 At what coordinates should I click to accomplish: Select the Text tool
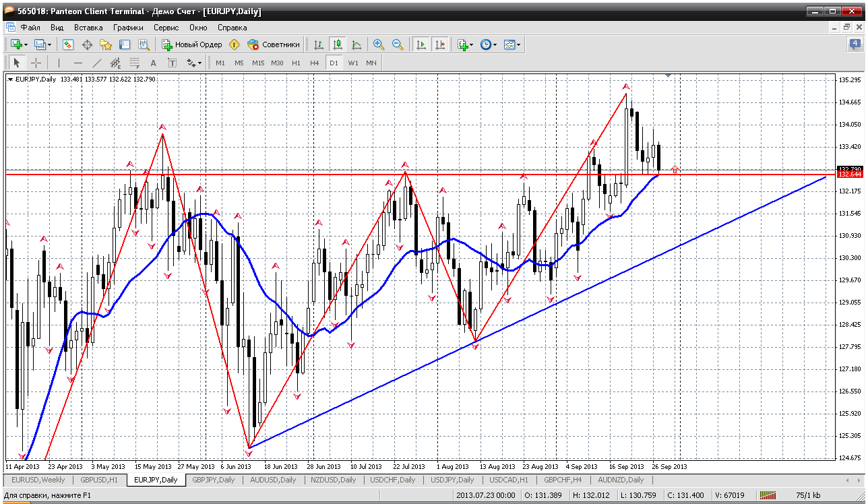pyautogui.click(x=153, y=63)
